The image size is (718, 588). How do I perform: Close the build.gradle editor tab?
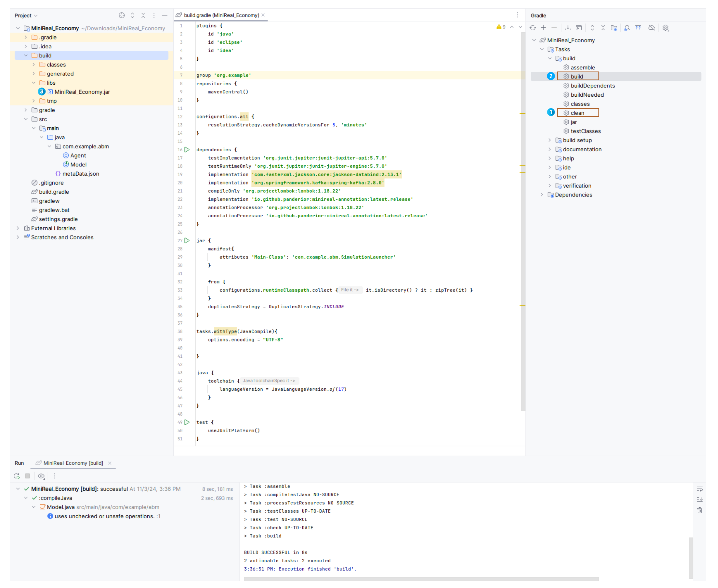click(x=263, y=15)
